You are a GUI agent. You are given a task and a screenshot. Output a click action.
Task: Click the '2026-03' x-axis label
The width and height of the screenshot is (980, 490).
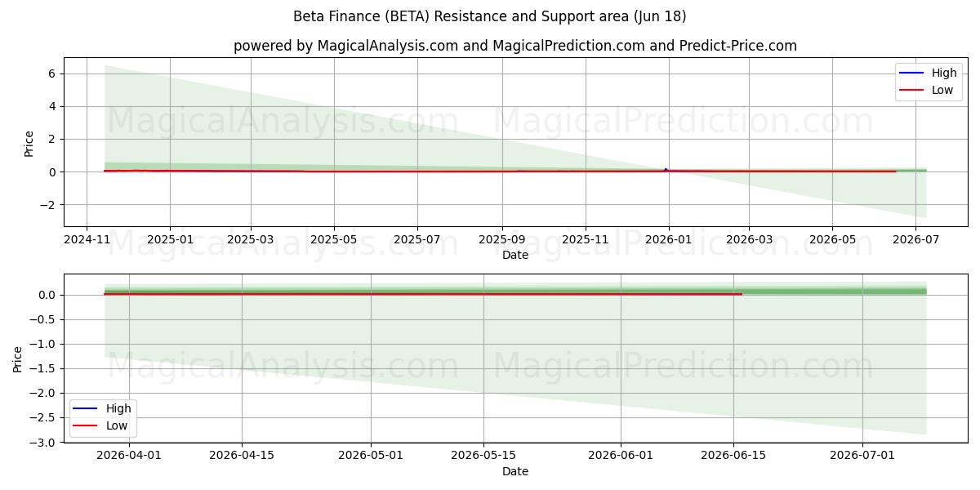(x=749, y=240)
